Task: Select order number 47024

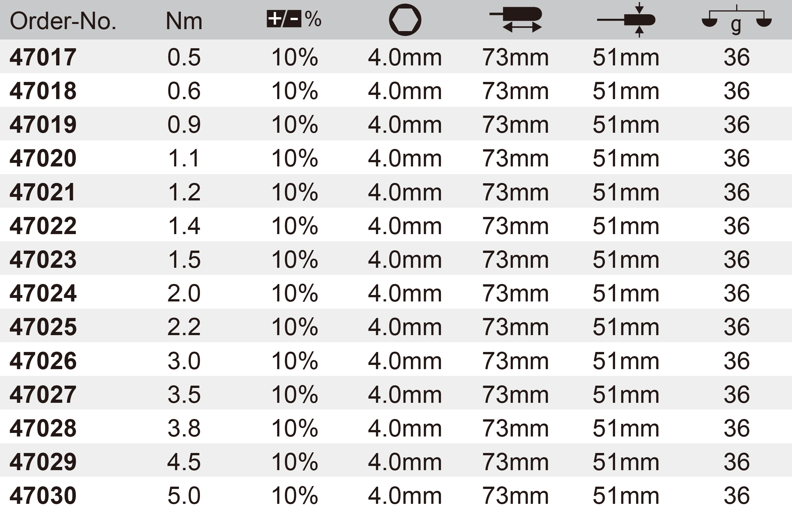Action: 43,293
